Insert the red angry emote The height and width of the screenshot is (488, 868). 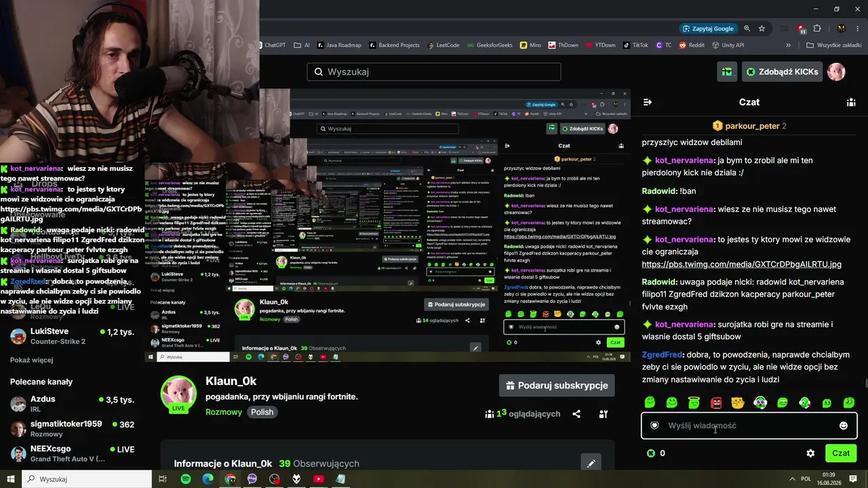point(716,403)
